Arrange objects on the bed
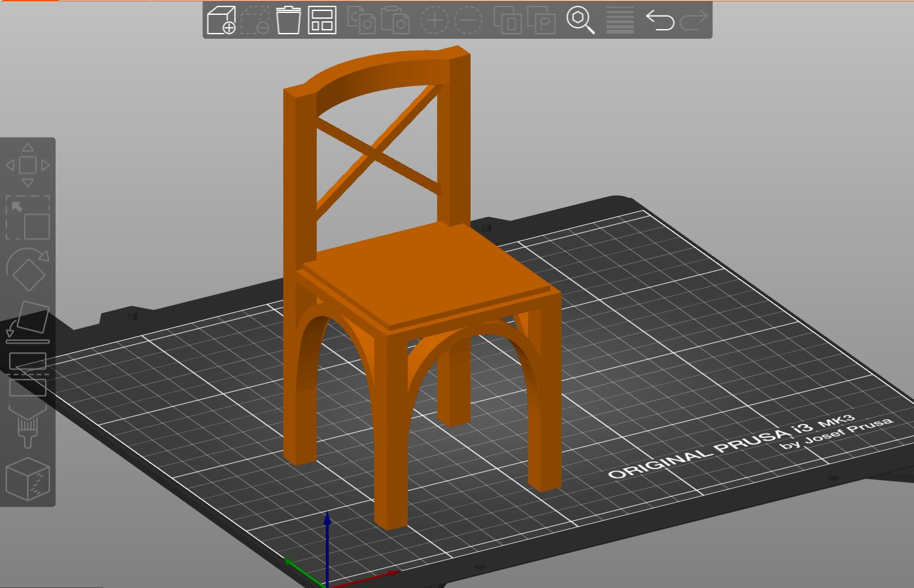Image resolution: width=914 pixels, height=588 pixels. [x=322, y=20]
